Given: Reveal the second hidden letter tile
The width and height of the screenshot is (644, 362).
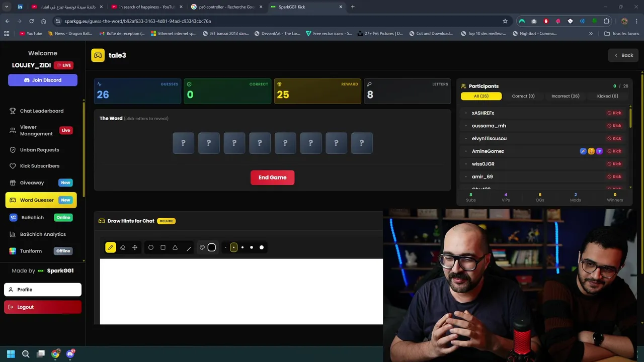Looking at the screenshot, I should [x=209, y=143].
